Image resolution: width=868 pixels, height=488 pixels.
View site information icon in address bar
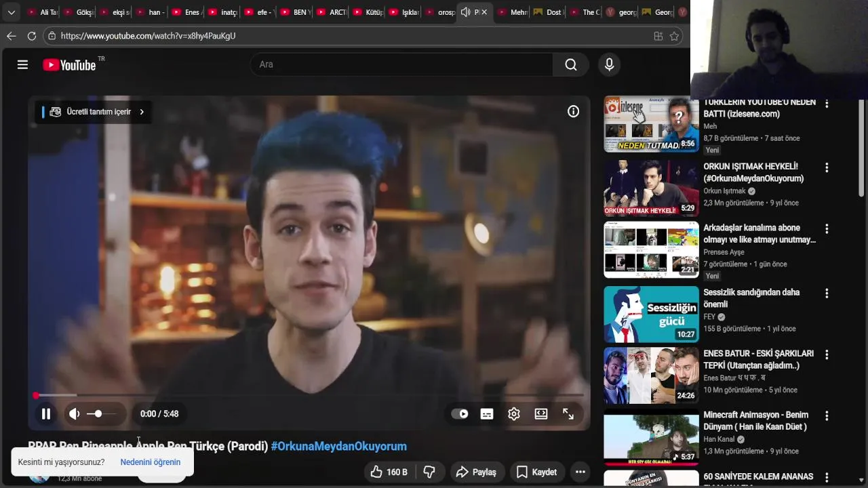52,36
